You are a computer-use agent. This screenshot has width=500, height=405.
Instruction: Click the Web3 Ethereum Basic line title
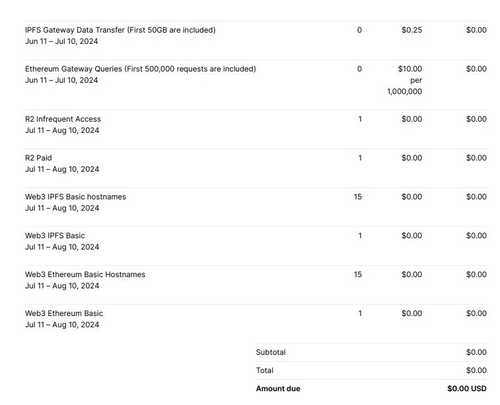click(x=64, y=313)
